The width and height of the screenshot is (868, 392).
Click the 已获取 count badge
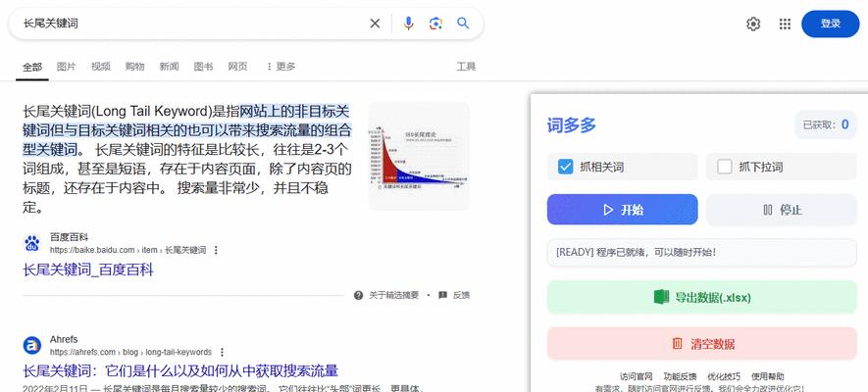click(826, 125)
